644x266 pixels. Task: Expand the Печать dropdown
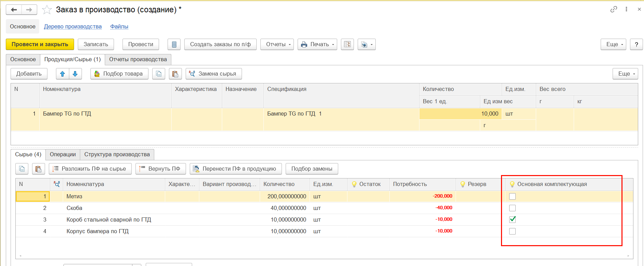[x=317, y=44]
